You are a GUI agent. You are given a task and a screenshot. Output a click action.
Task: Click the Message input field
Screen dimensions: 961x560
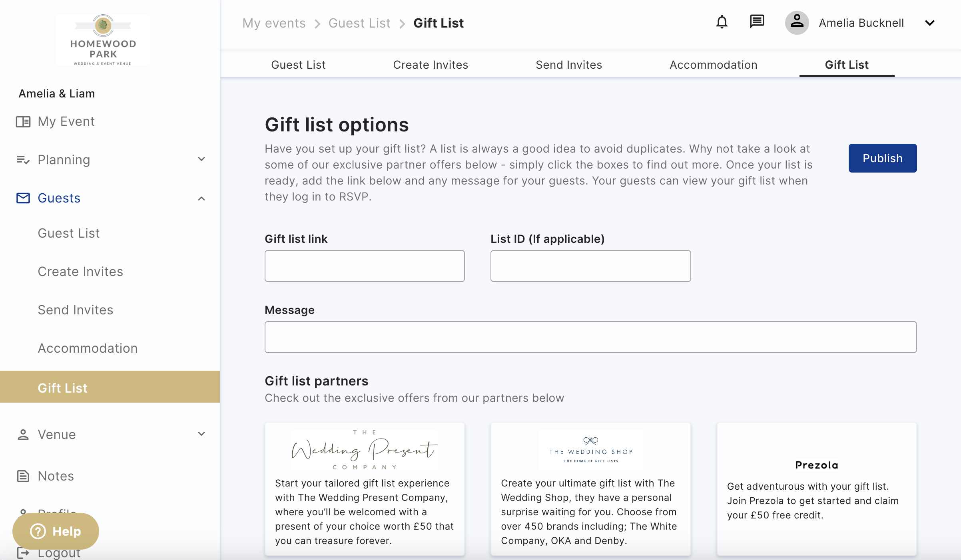pos(590,337)
